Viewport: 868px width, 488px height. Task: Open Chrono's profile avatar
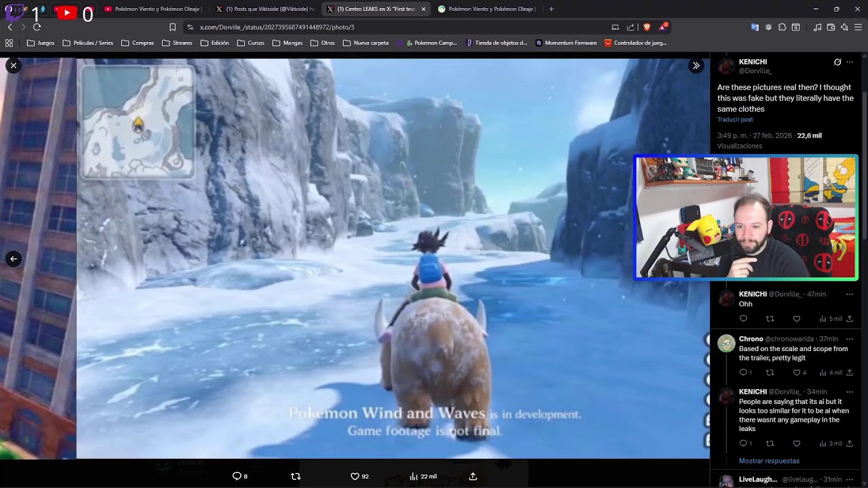726,343
